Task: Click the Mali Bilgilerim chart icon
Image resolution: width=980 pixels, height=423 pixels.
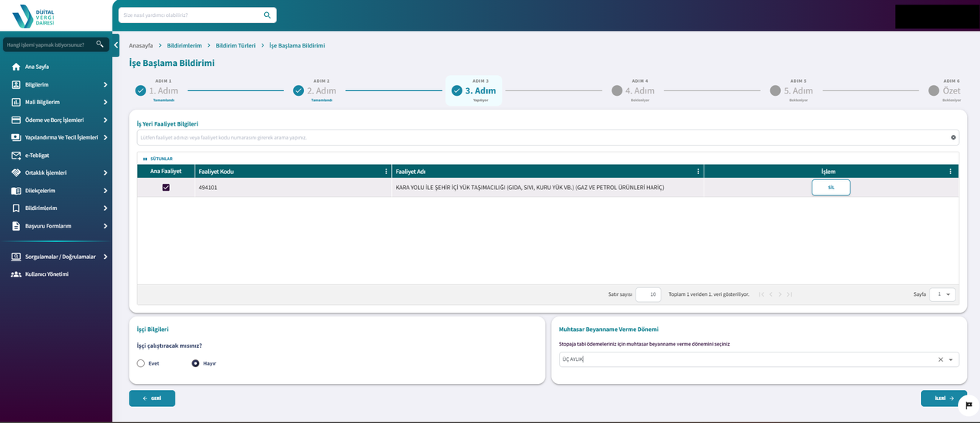Action: click(16, 102)
